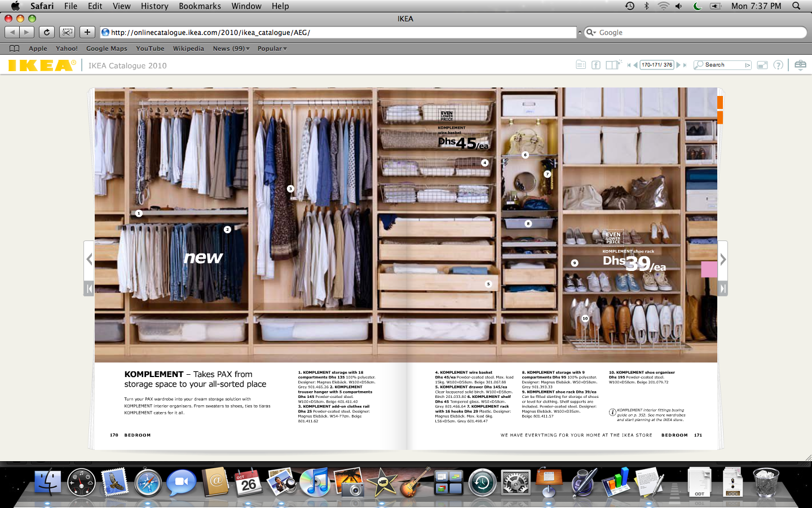This screenshot has height=508, width=812.
Task: Expand Popular bookmarks dropdown
Action: pyautogui.click(x=272, y=49)
